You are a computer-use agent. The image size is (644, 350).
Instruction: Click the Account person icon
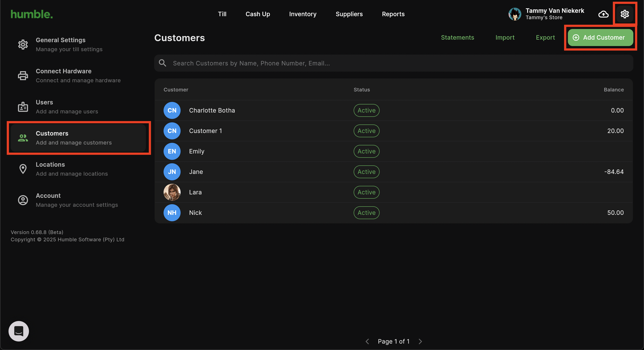coord(23,200)
